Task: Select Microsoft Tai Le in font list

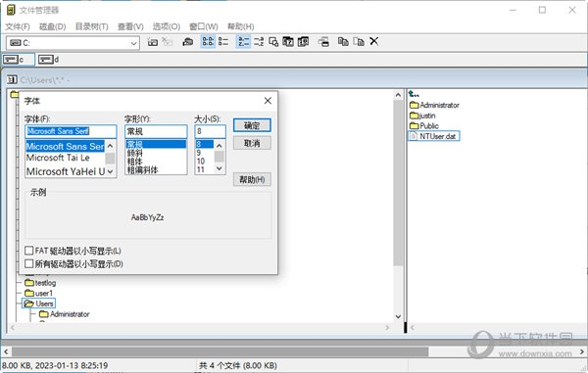Action: (58, 158)
